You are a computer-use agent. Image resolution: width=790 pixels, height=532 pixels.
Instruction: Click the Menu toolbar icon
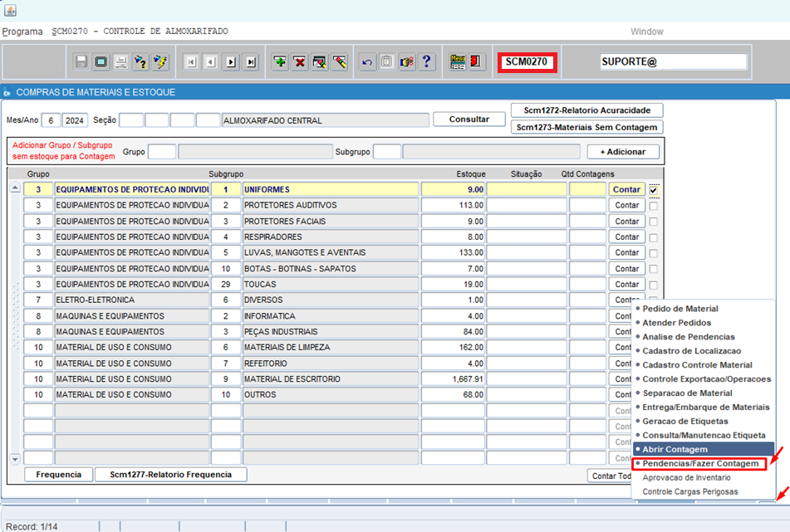pos(458,62)
